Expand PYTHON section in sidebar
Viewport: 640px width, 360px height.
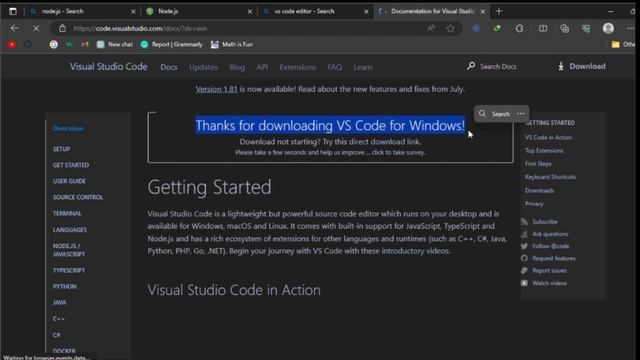[64, 286]
